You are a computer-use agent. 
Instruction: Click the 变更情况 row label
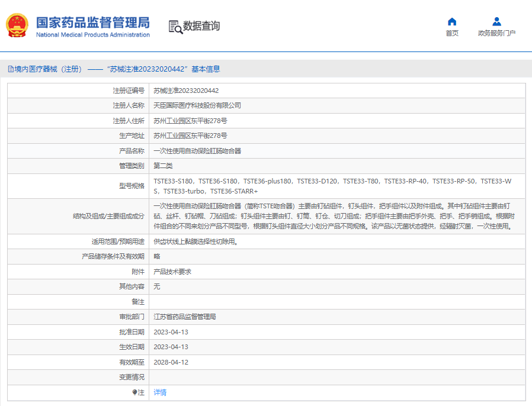[x=132, y=377]
